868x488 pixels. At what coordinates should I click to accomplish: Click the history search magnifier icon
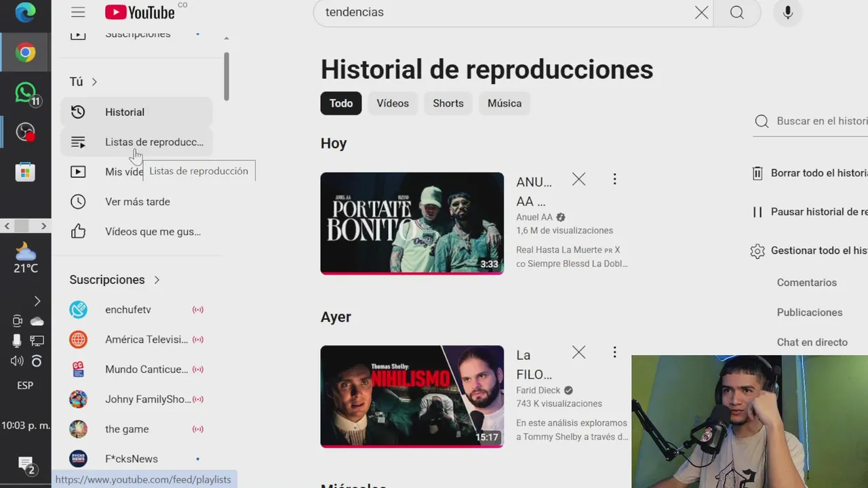pos(762,121)
